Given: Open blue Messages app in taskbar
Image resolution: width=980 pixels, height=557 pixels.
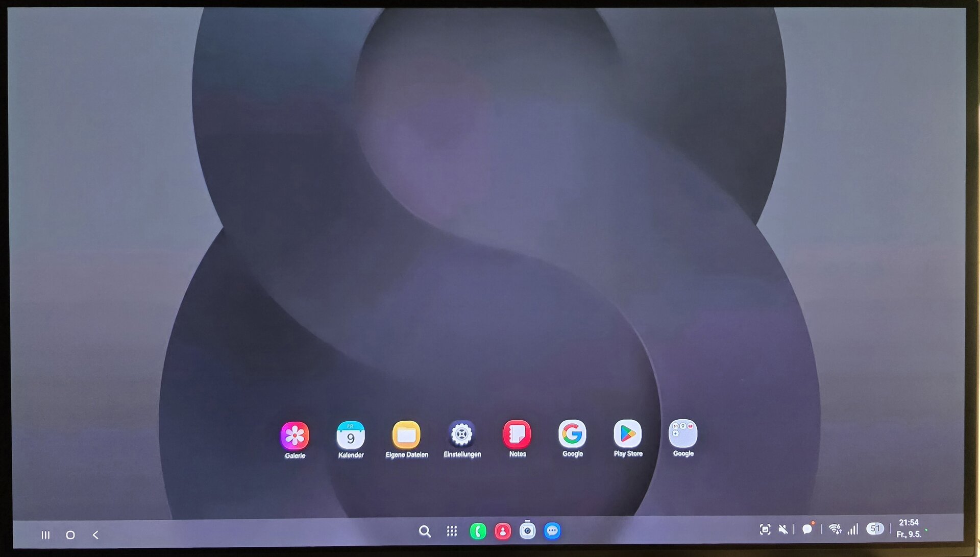Looking at the screenshot, I should [x=552, y=531].
